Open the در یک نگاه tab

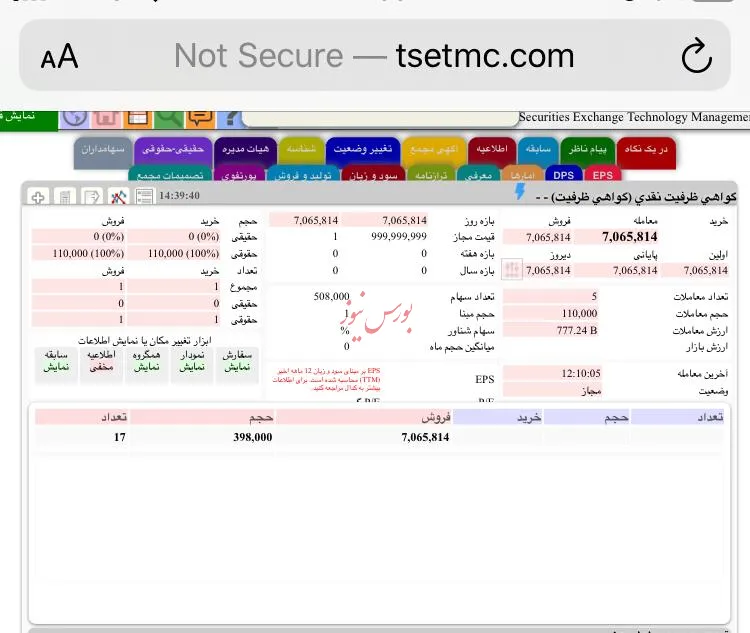pos(646,152)
